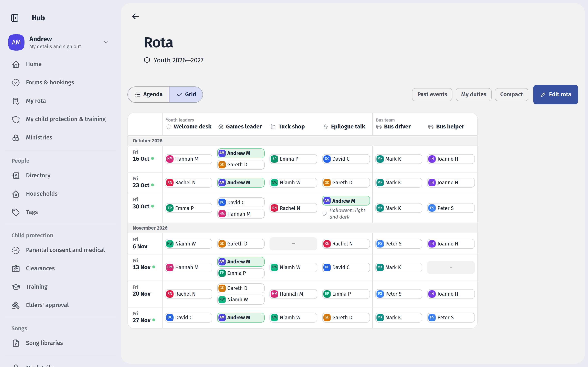
Task: Click the Elders' approval gavel icon
Action: 16,305
